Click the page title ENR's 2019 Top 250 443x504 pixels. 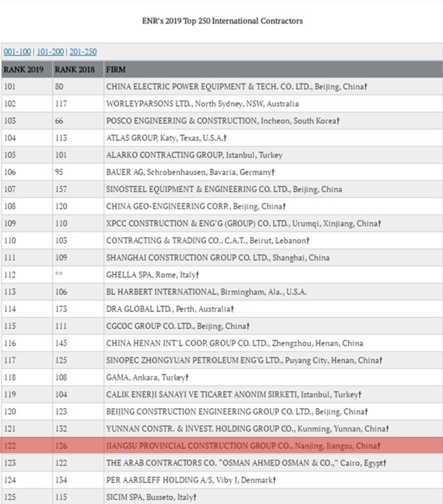(x=222, y=21)
